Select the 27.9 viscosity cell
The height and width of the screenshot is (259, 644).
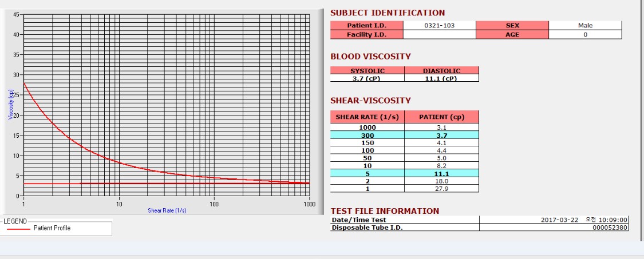(441, 189)
